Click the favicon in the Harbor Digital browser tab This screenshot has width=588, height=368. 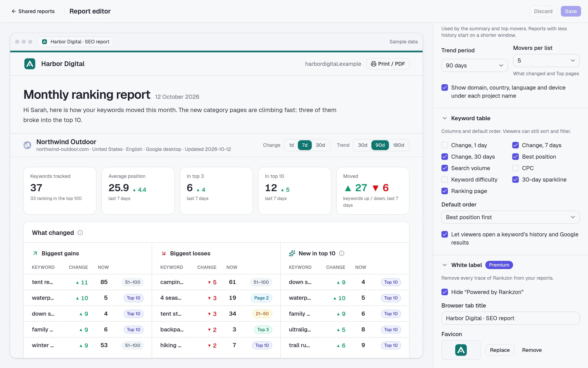tap(45, 42)
